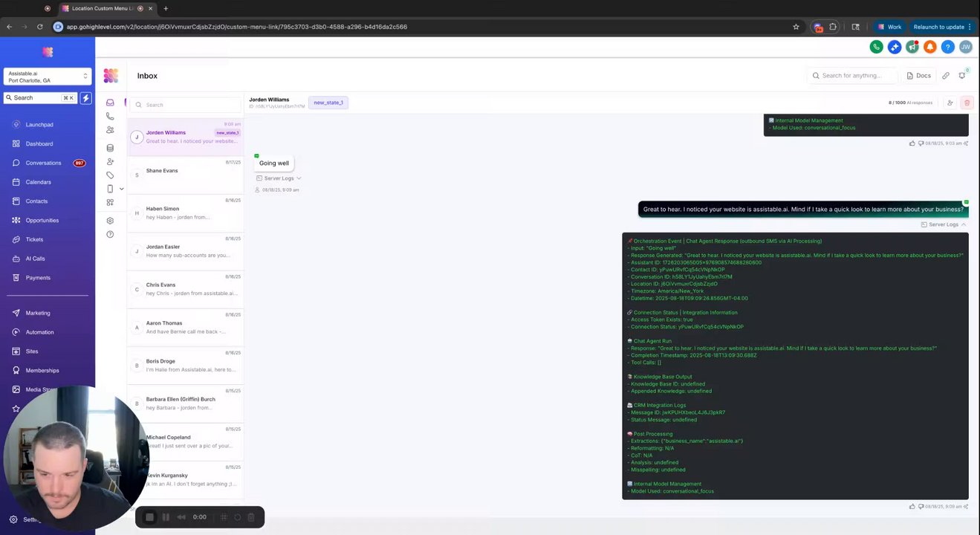This screenshot has height=535, width=980.
Task: Open the Assistable.ai location switcher dropdown
Action: click(x=48, y=77)
